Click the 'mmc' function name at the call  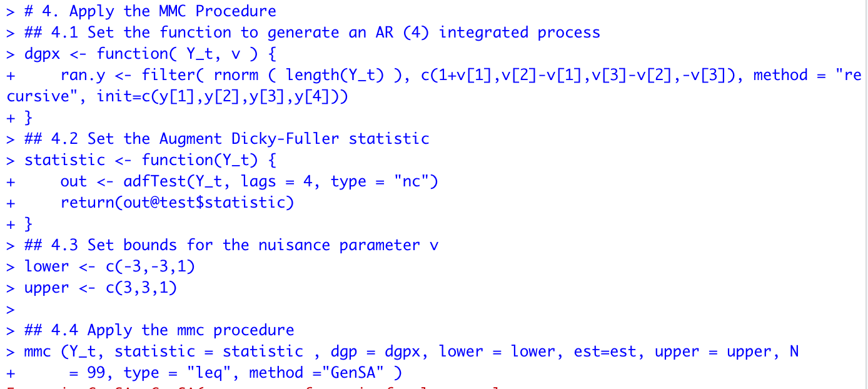[x=38, y=351]
